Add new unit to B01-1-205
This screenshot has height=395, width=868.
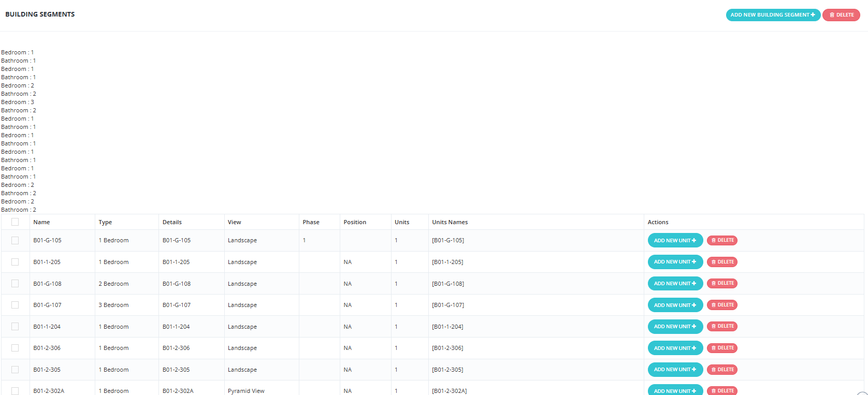675,262
